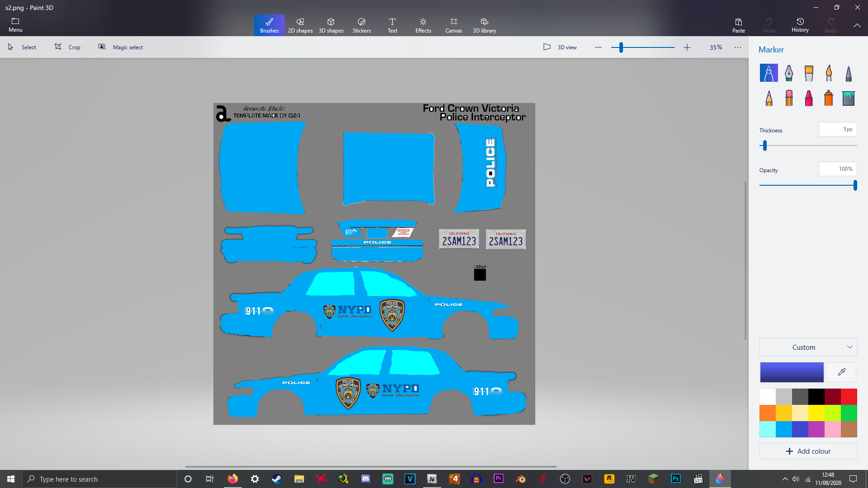Collapse the ribbon with the chevron
The height and width of the screenshot is (488, 868).
857,25
